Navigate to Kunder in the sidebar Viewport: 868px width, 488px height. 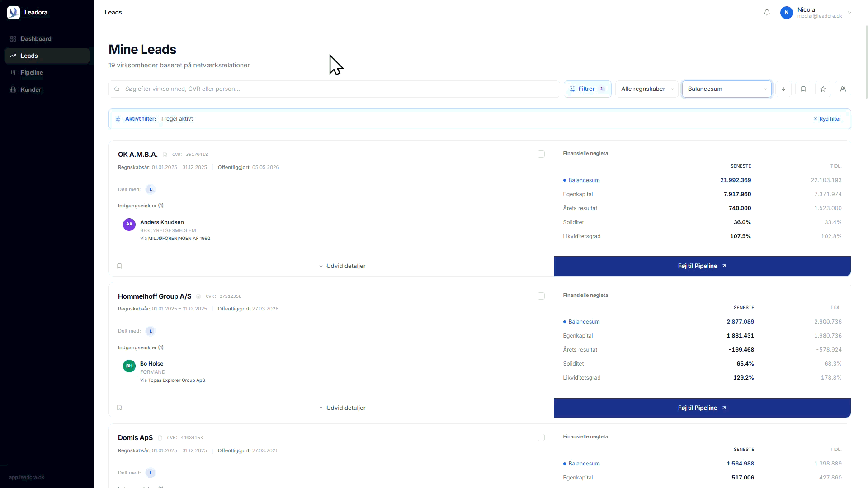[x=47, y=89]
